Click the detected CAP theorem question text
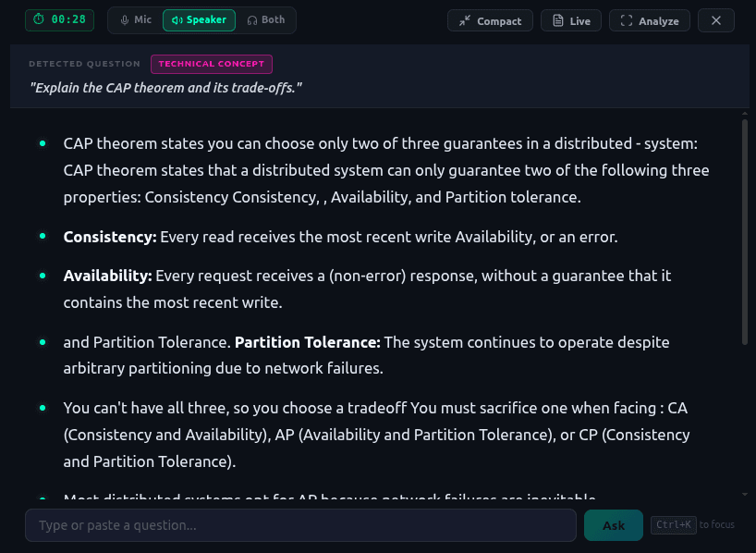Screen dimensions: 756x553 tap(165, 88)
